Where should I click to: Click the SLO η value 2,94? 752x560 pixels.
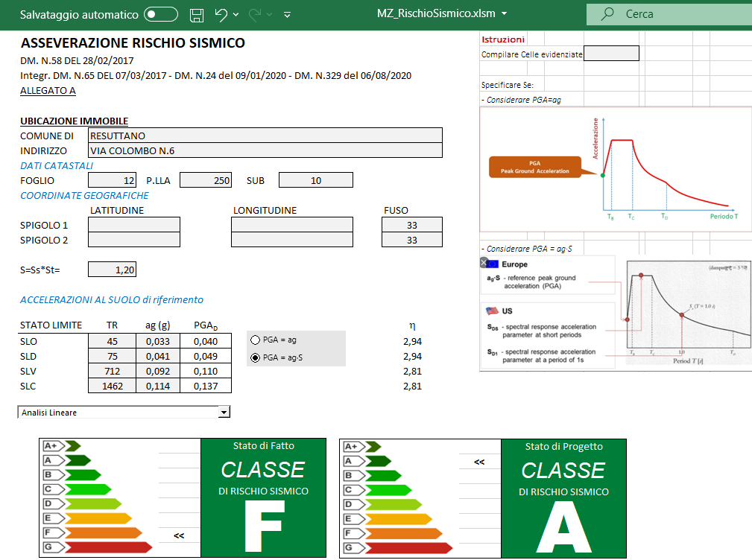412,342
